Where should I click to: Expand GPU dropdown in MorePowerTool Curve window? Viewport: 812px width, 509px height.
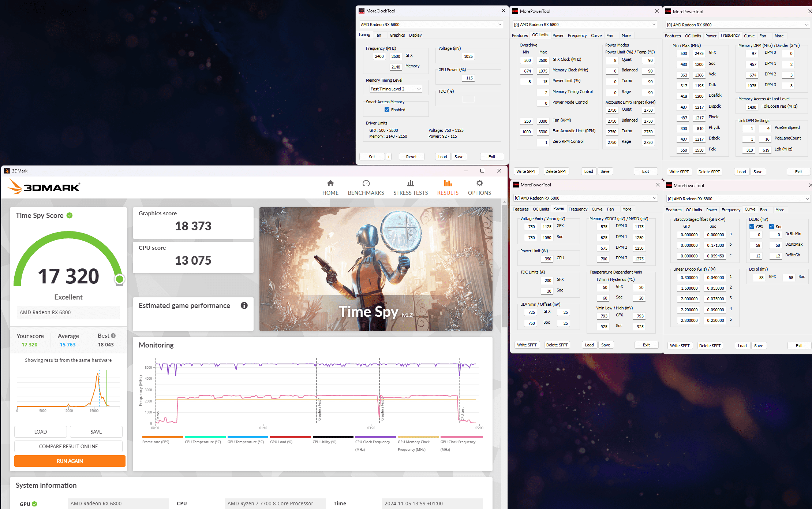point(807,199)
